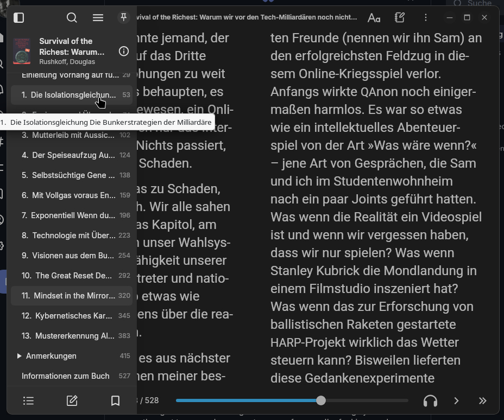Toggle the sidebar panel icon
The height and width of the screenshot is (420, 504).
pyautogui.click(x=19, y=18)
